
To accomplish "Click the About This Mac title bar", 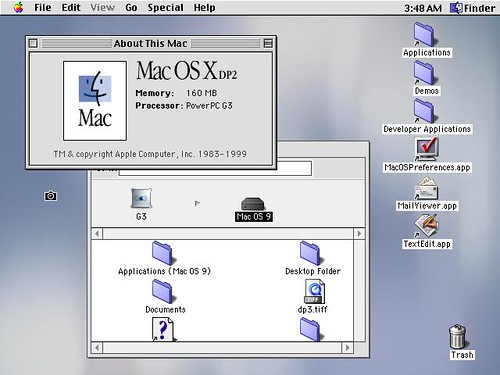I will tap(151, 43).
